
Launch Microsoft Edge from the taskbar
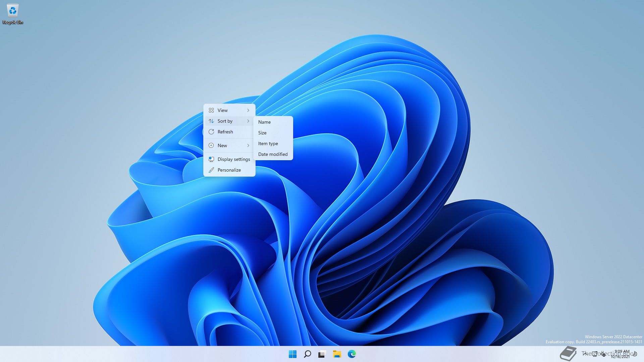(352, 354)
